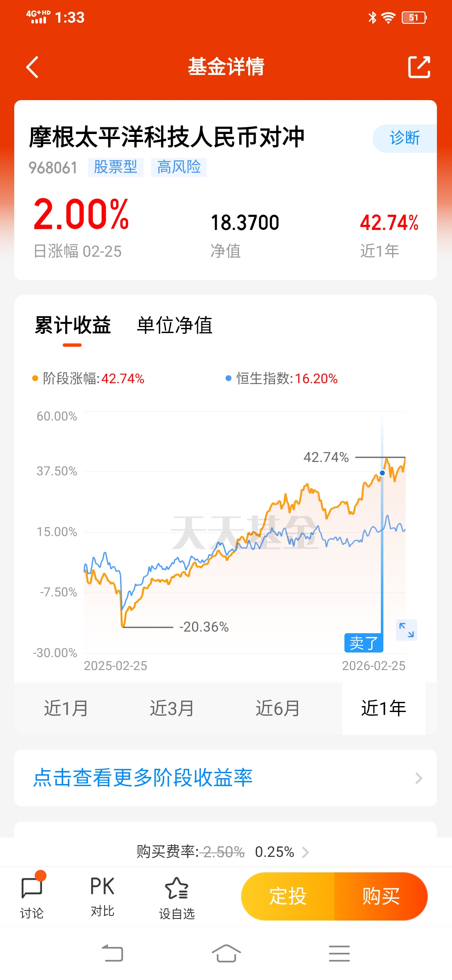Select the 近3月 time range
Viewport: 452px width, 980px height.
pos(172,708)
